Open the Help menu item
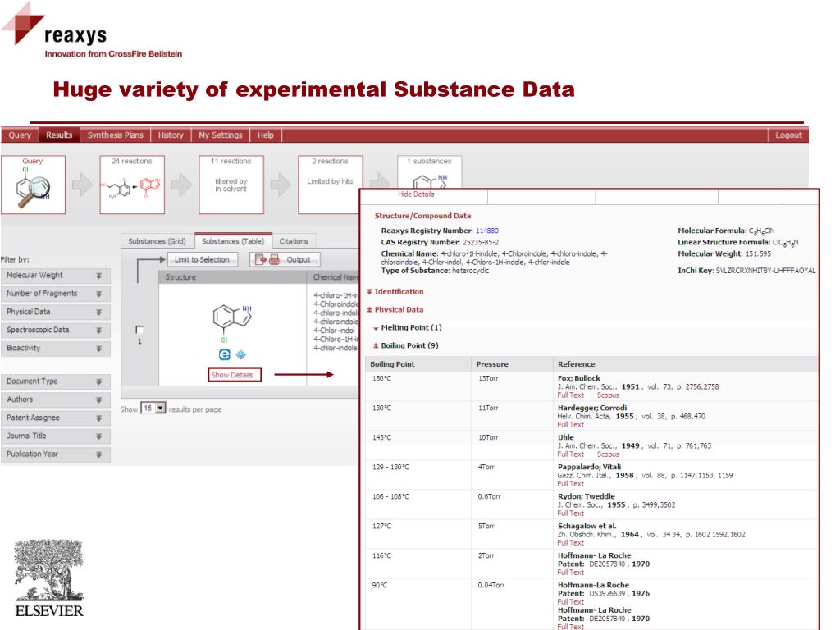840x630 pixels. [x=265, y=135]
